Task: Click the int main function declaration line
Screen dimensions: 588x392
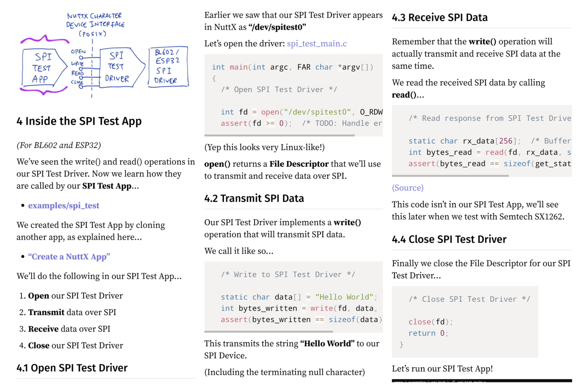Action: pyautogui.click(x=292, y=67)
